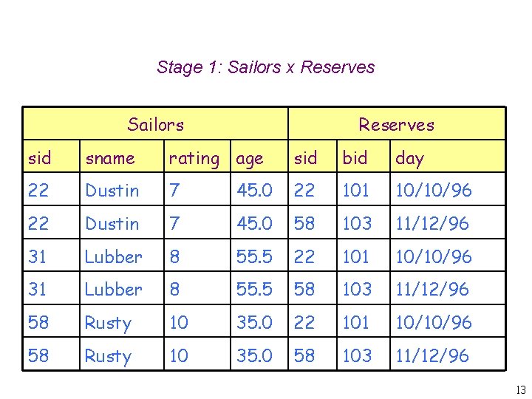Click the slide number 13
Screen dimensions: 532x399
(520, 389)
